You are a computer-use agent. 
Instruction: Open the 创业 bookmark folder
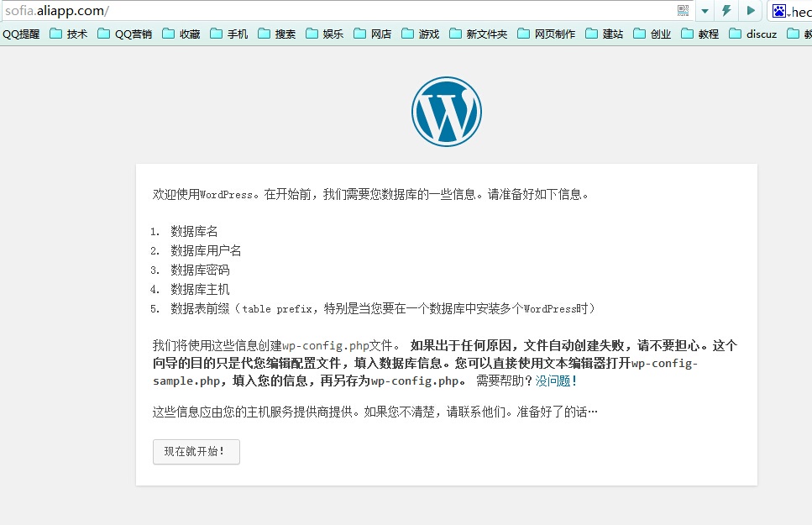[652, 34]
